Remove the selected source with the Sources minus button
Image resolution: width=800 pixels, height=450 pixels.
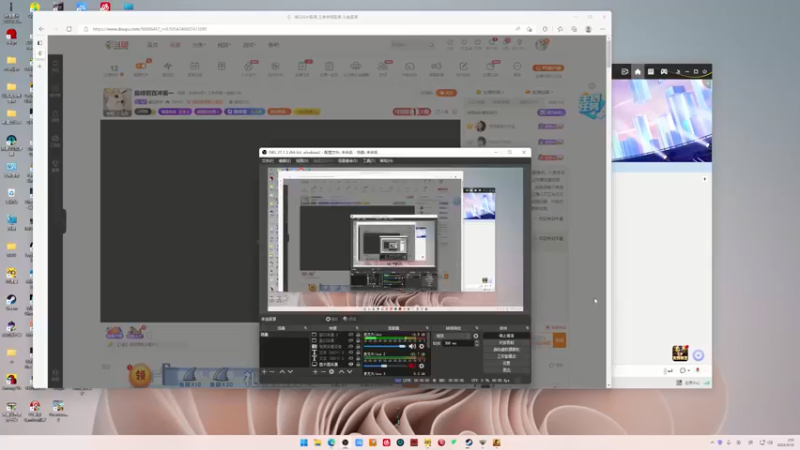(x=323, y=371)
